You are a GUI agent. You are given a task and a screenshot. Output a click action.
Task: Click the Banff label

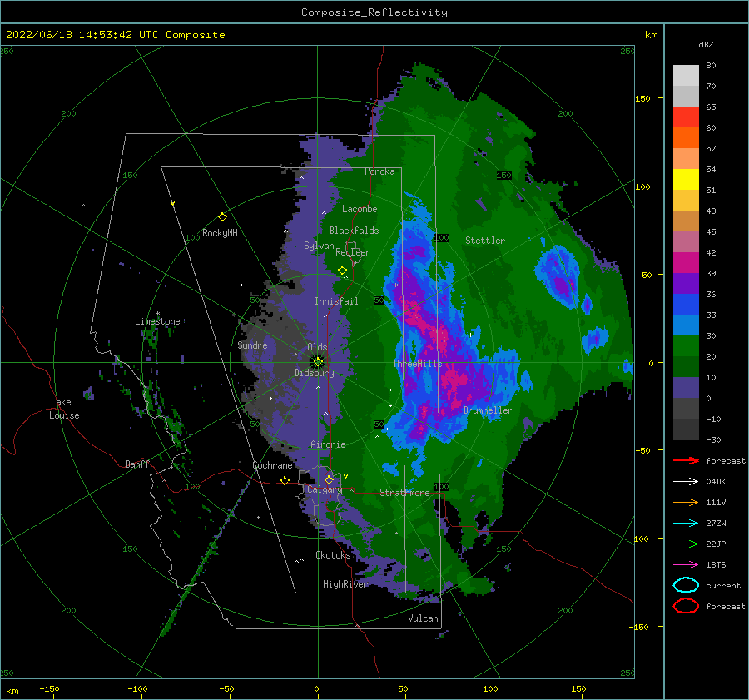[137, 464]
